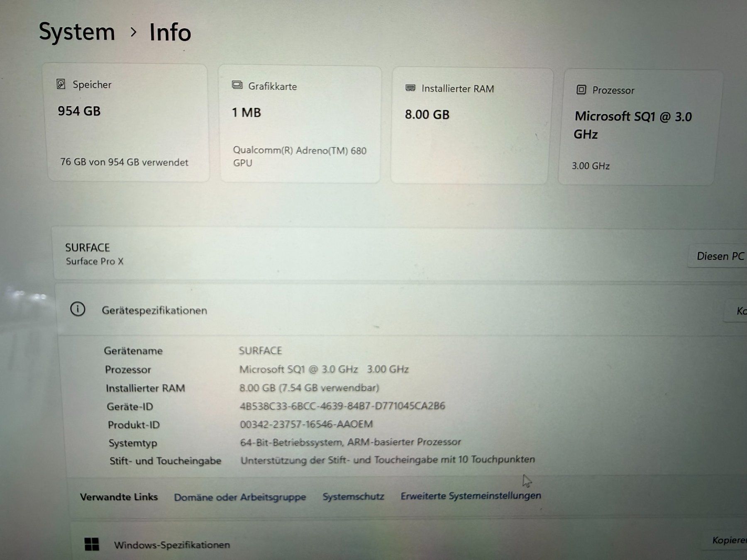Open the Grafikkarte card showing 1 MB
Screen dimensions: 747x560
300,124
